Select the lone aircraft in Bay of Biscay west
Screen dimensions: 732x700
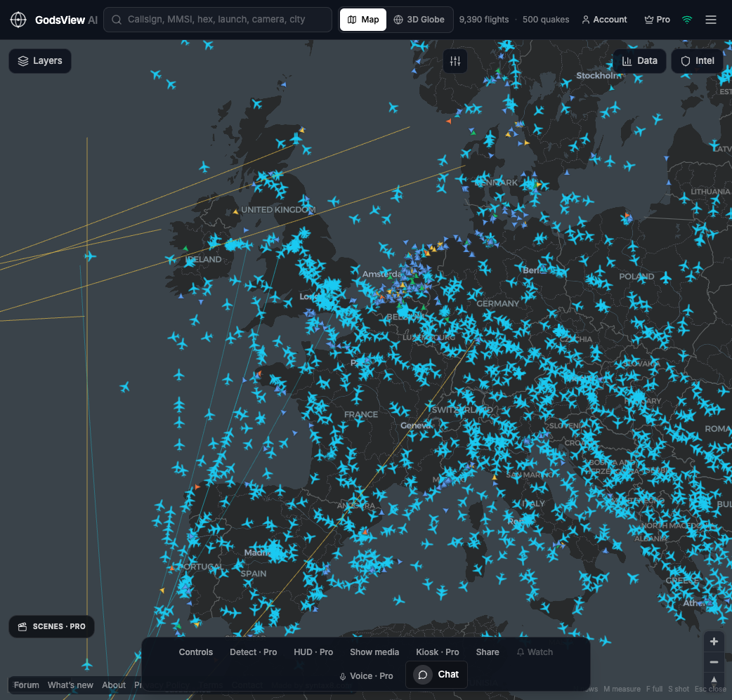point(124,387)
